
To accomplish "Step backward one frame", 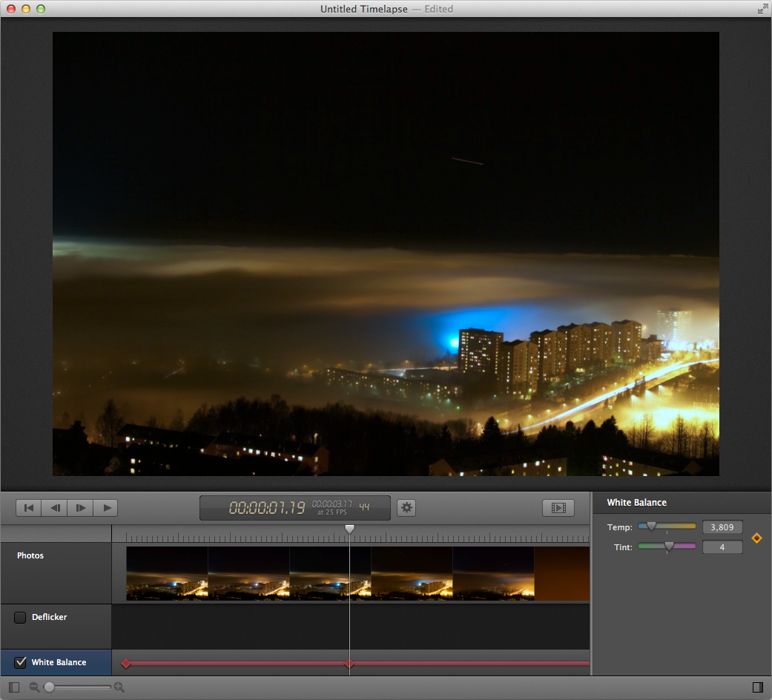I will pyautogui.click(x=54, y=507).
